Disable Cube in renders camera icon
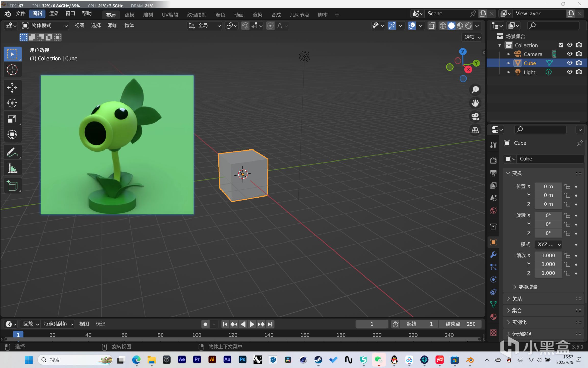 click(x=579, y=63)
